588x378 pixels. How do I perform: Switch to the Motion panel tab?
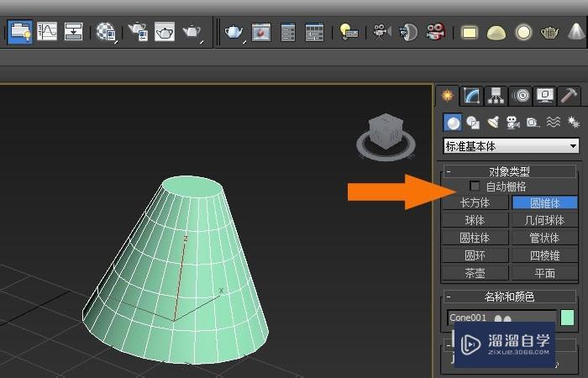(x=522, y=96)
